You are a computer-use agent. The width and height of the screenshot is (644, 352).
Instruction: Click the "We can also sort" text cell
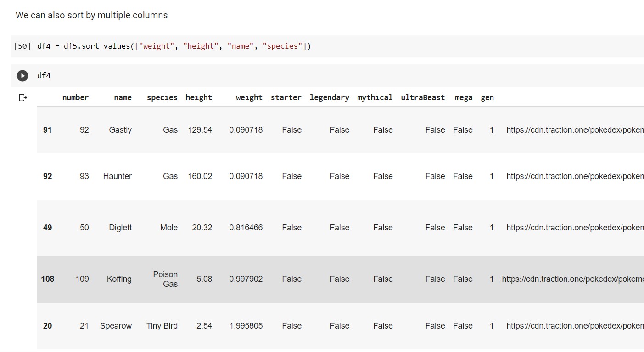[92, 15]
